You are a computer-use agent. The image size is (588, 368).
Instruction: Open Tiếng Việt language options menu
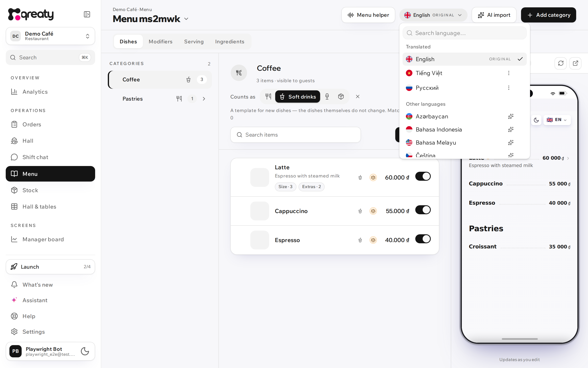pyautogui.click(x=509, y=73)
